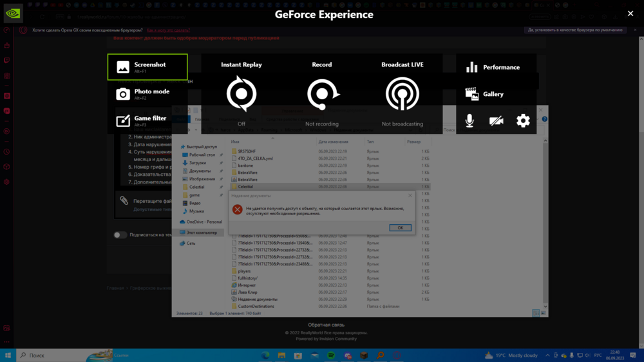Click Explorer help question mark icon
644x362 pixels.
[544, 119]
